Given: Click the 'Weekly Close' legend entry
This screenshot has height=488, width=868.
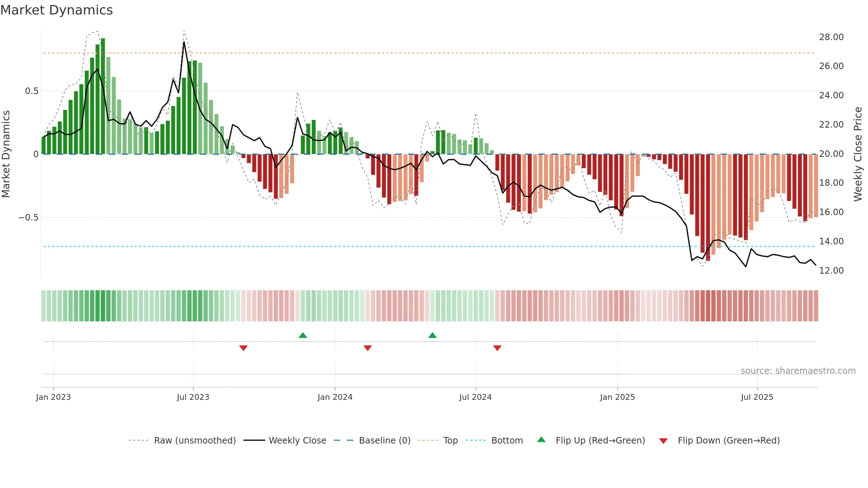Looking at the screenshot, I should (285, 440).
